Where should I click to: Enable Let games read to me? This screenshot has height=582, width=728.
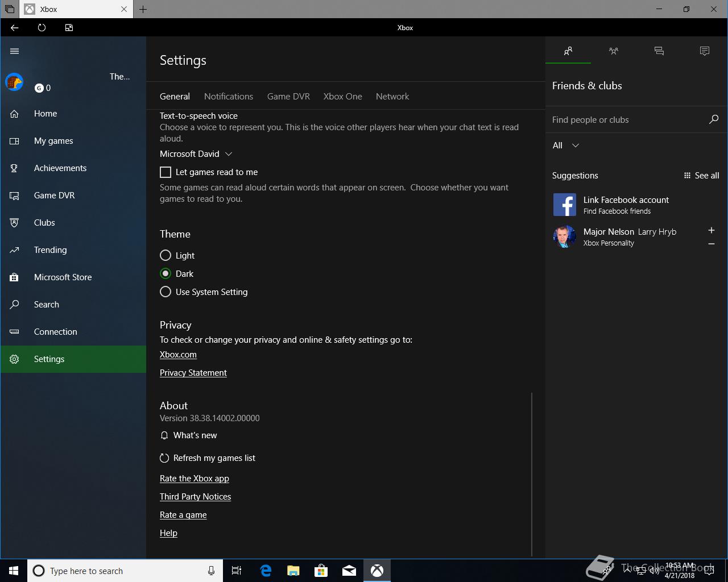click(166, 172)
